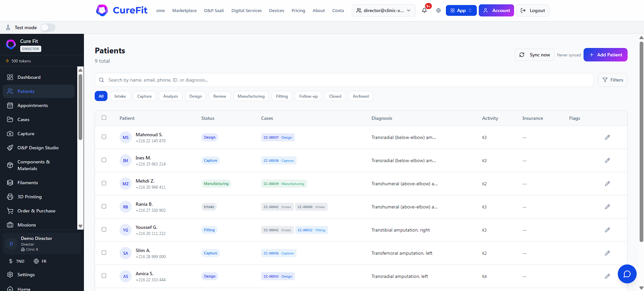Edit Youssef G. via the pencil icon
The width and height of the screenshot is (644, 291).
click(x=607, y=230)
